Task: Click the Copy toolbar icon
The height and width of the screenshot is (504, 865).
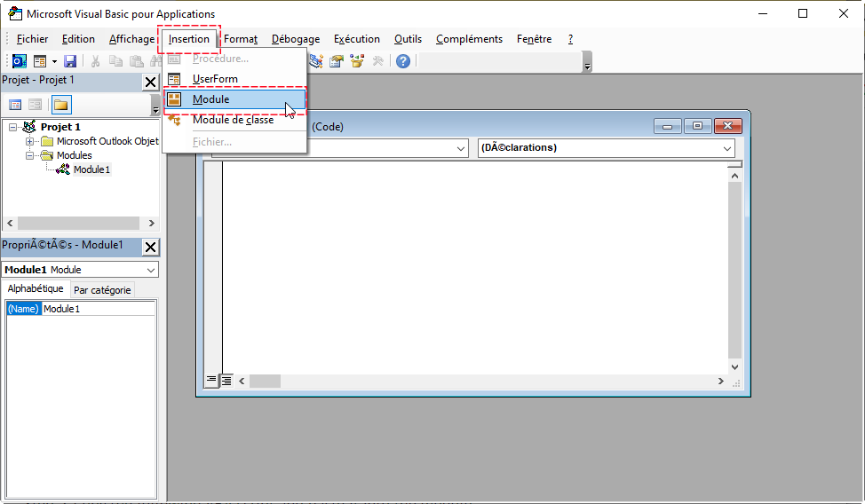Action: [115, 60]
